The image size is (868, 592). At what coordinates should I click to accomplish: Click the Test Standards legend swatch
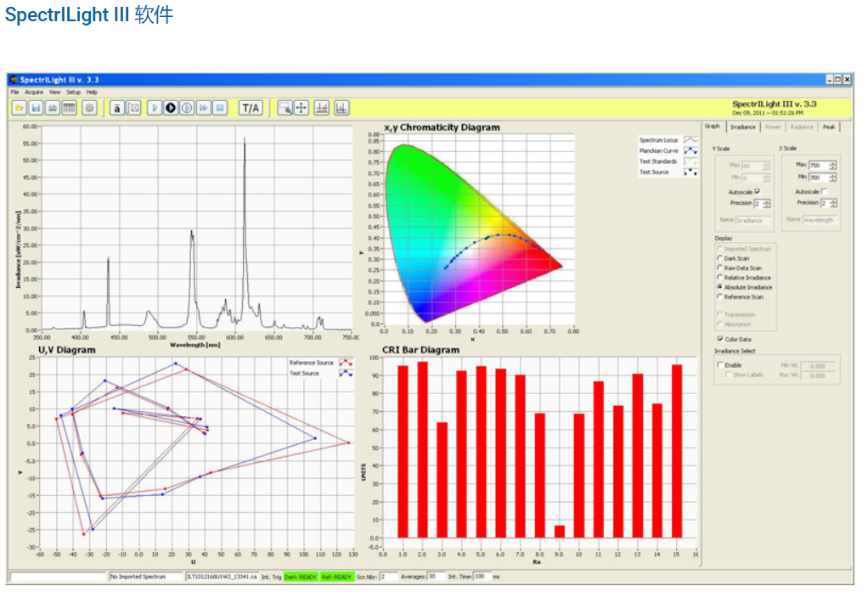point(690,161)
